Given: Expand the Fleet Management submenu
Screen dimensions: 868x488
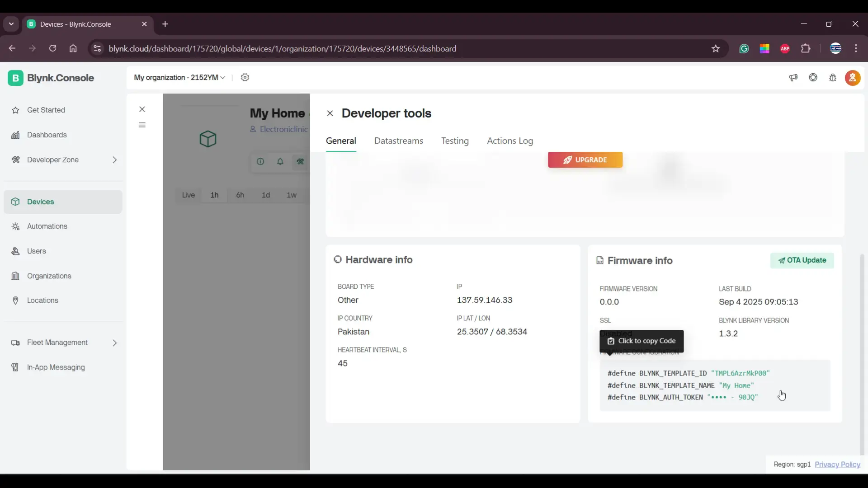Looking at the screenshot, I should tap(115, 343).
